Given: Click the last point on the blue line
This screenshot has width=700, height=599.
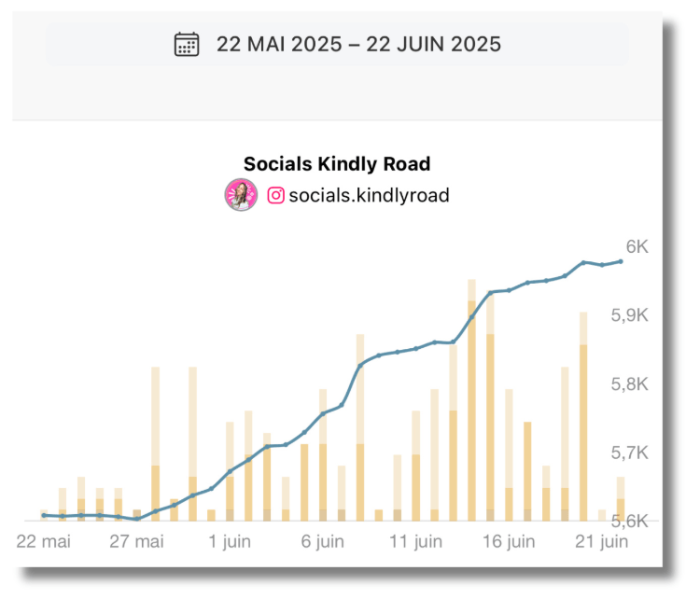Looking at the screenshot, I should (621, 261).
